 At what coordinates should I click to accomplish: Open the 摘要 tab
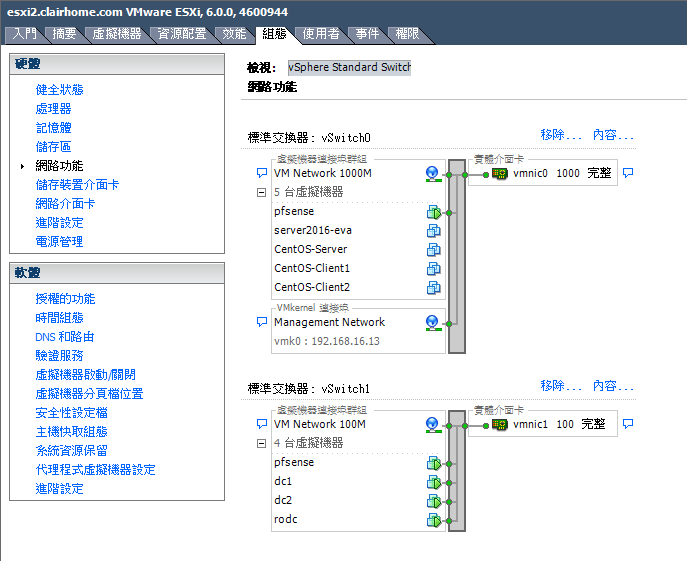point(64,34)
